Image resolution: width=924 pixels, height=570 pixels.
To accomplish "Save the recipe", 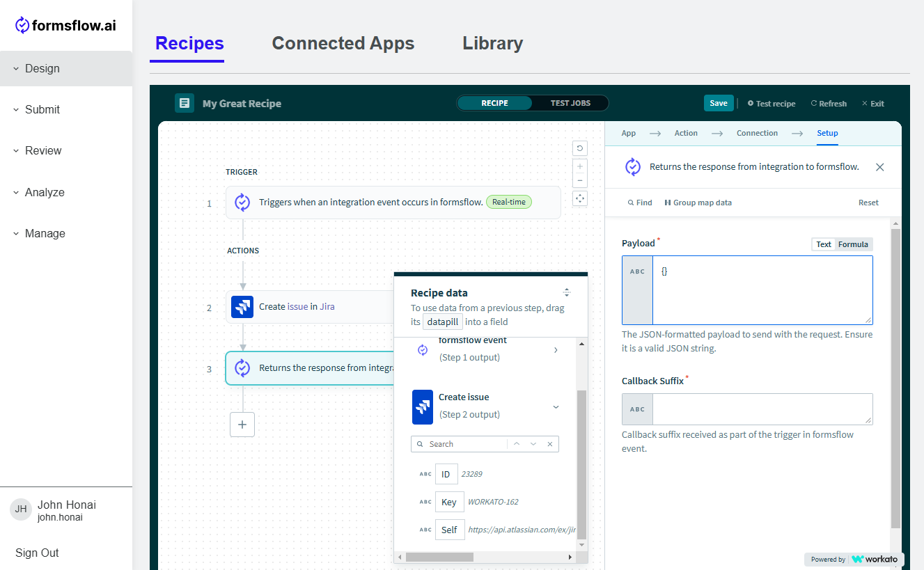I will (719, 103).
